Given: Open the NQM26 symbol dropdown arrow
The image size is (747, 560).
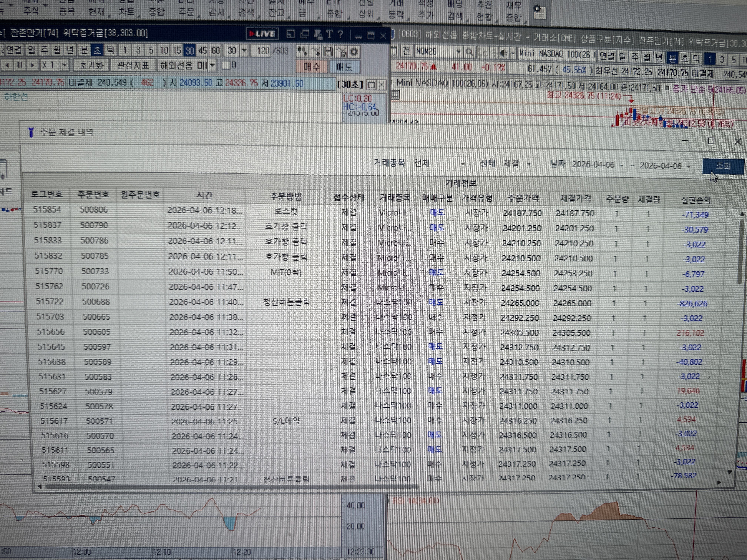Looking at the screenshot, I should coord(458,52).
